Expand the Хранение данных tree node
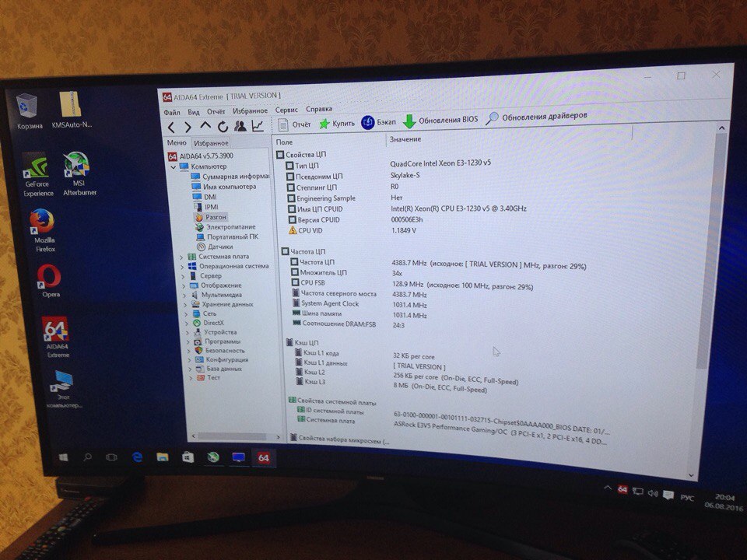Screen dimensions: 747x560 click(x=186, y=305)
